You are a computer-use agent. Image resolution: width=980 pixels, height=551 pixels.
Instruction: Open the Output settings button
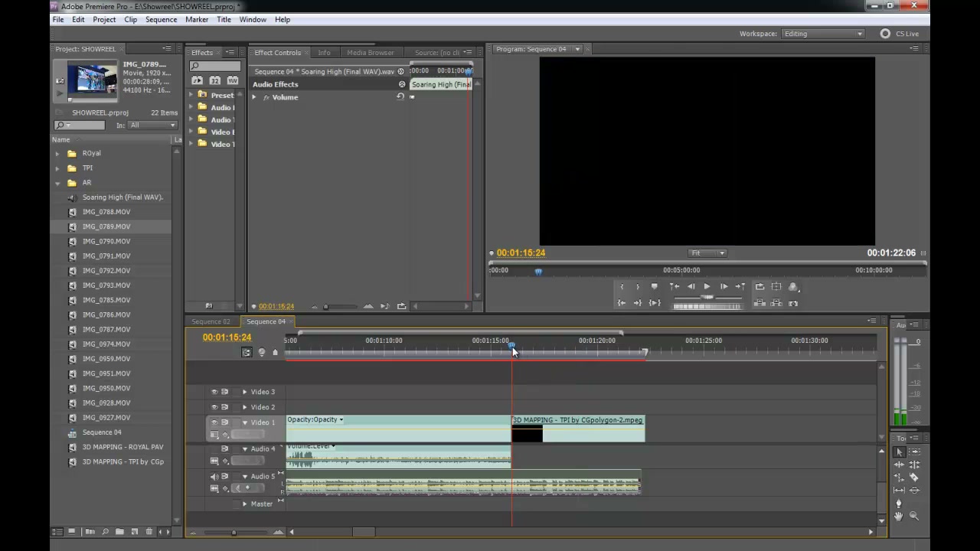[x=793, y=286]
